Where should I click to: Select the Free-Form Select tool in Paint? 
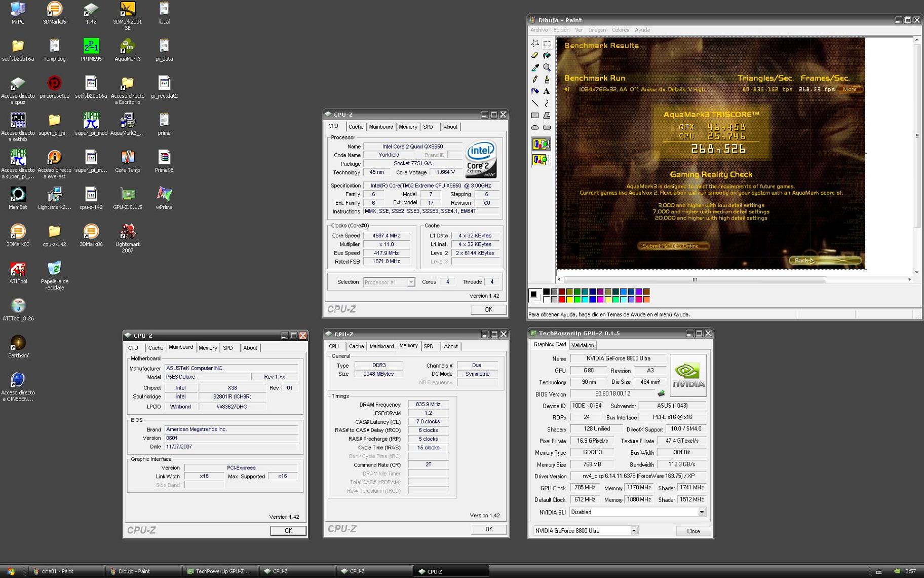[535, 44]
